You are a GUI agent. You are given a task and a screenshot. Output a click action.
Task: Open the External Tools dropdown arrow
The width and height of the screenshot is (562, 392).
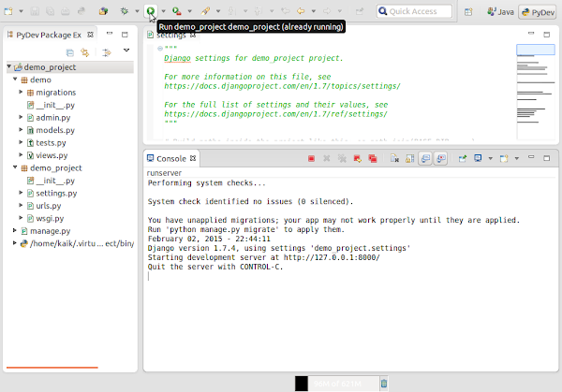189,11
